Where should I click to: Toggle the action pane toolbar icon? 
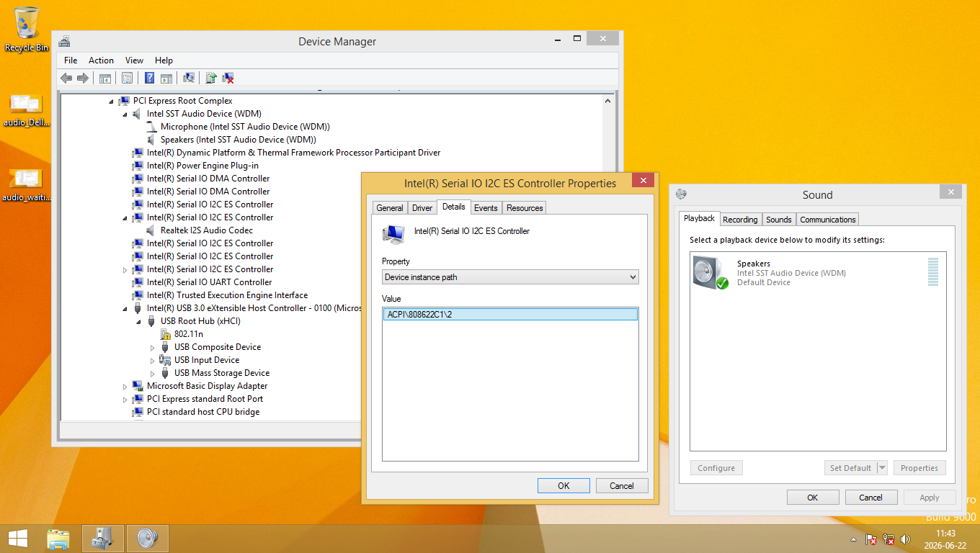click(166, 78)
